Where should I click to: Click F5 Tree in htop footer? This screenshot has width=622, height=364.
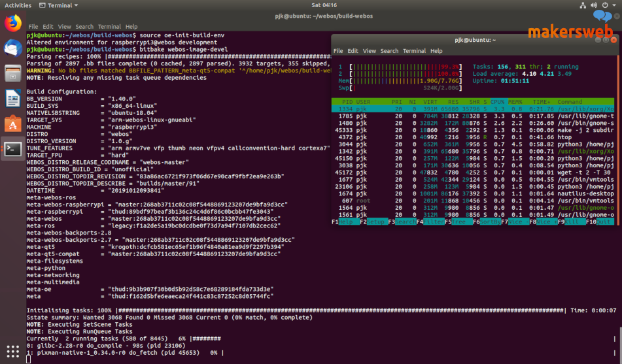pyautogui.click(x=458, y=222)
